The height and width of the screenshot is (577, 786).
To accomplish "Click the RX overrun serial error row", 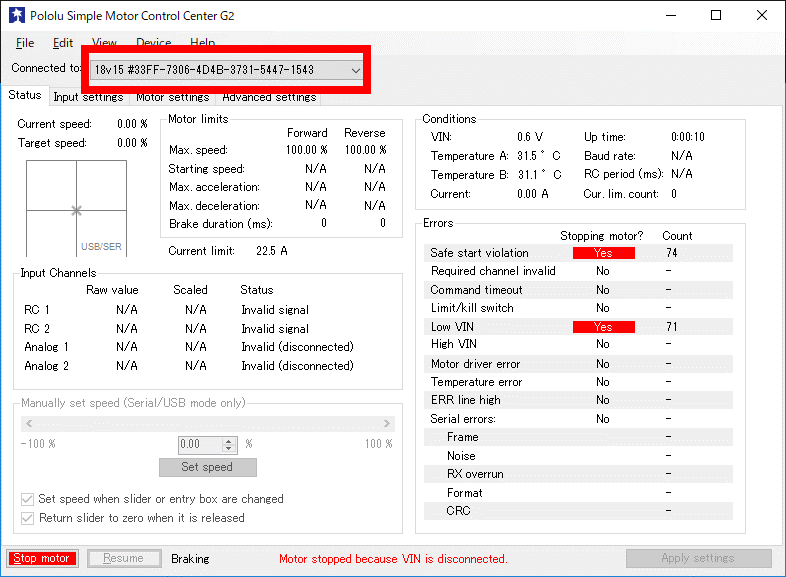I will click(x=578, y=474).
